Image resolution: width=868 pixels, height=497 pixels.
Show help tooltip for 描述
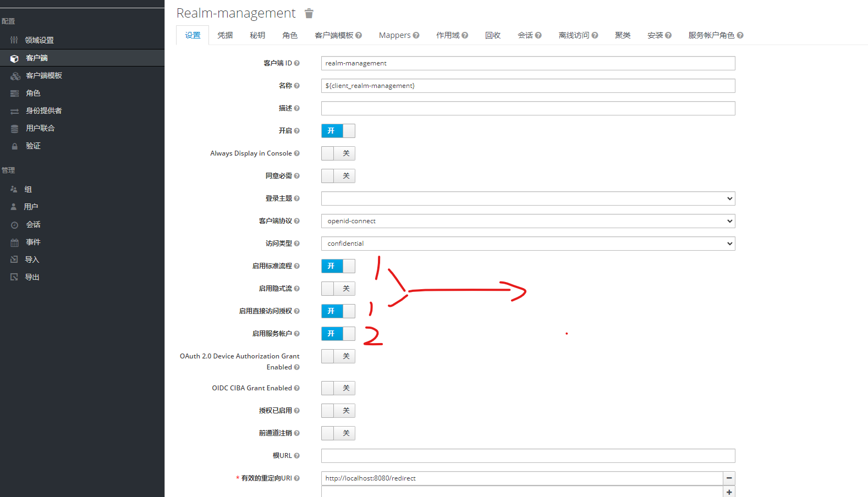tap(296, 108)
